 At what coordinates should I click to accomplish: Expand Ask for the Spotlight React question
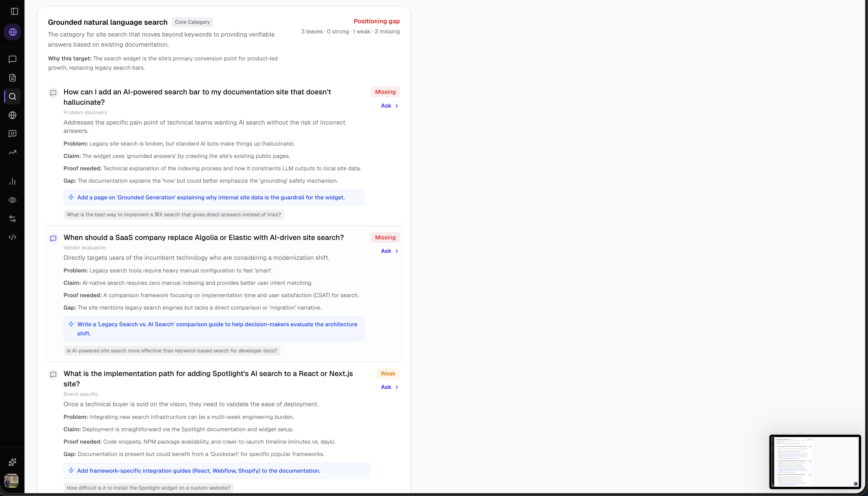point(389,387)
